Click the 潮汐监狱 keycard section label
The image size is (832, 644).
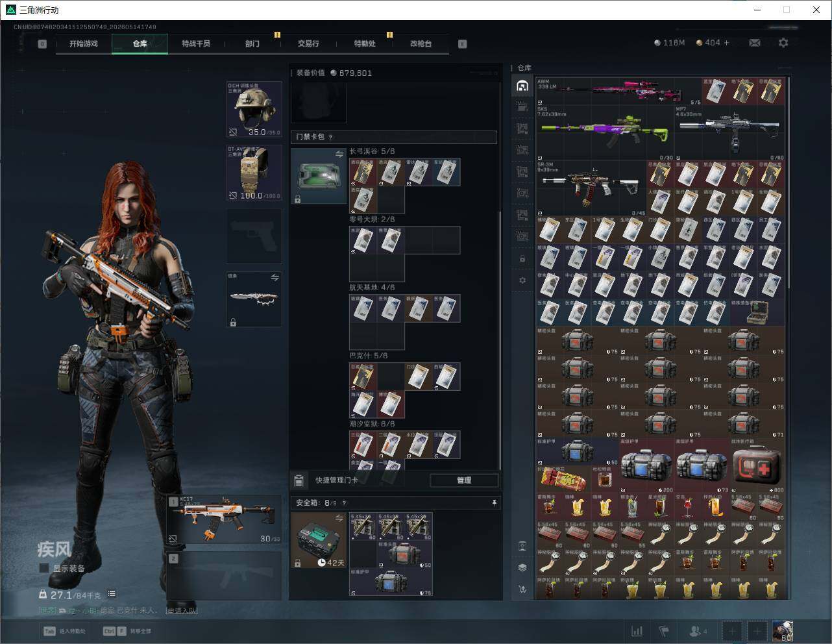click(x=373, y=424)
